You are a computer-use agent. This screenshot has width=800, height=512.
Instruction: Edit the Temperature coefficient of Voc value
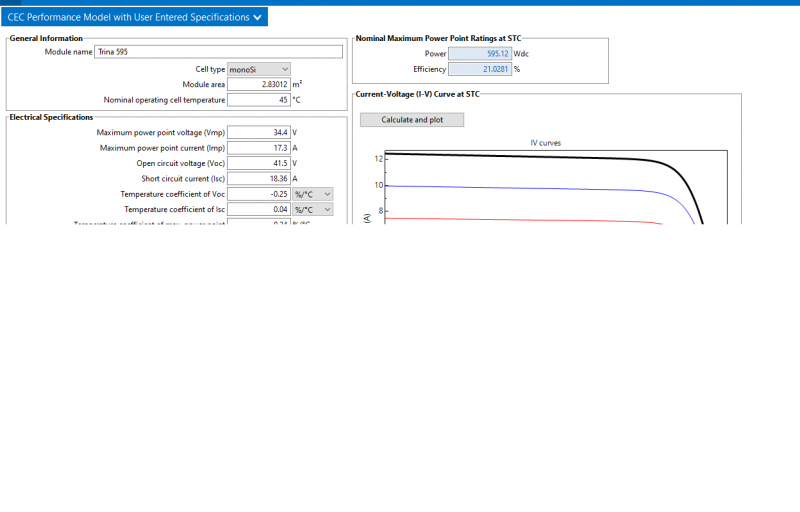coord(259,194)
